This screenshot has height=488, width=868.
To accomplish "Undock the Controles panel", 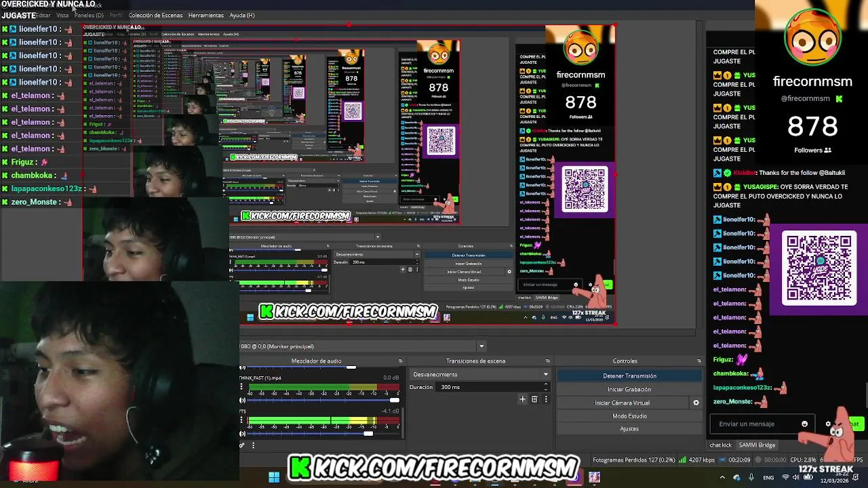I will pos(699,361).
